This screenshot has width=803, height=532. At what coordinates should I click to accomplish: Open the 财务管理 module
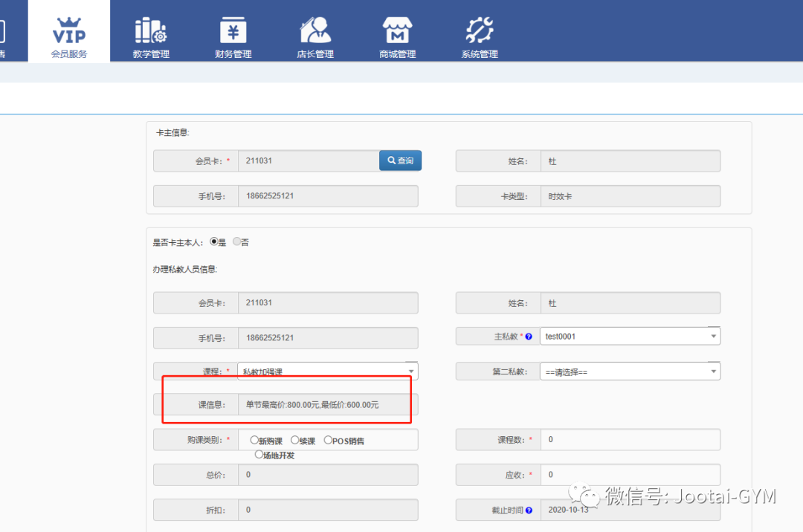[233, 33]
